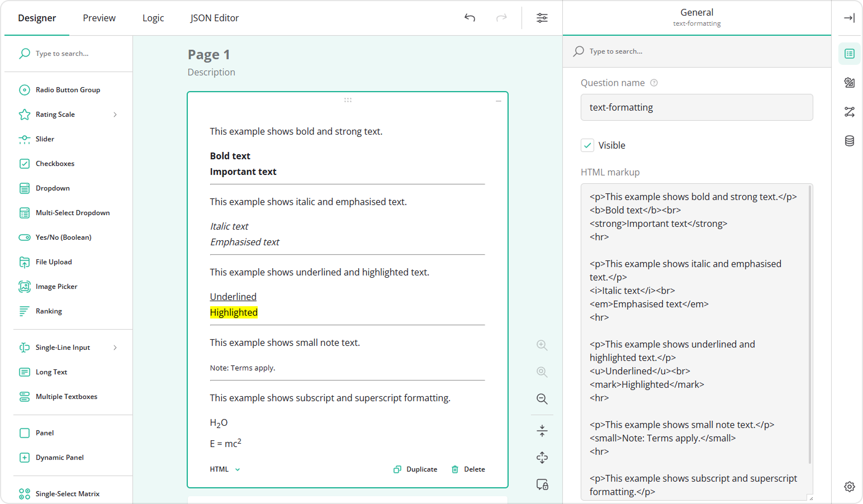Open the JSON Editor tab
Screen dimensions: 863x504
coord(214,17)
